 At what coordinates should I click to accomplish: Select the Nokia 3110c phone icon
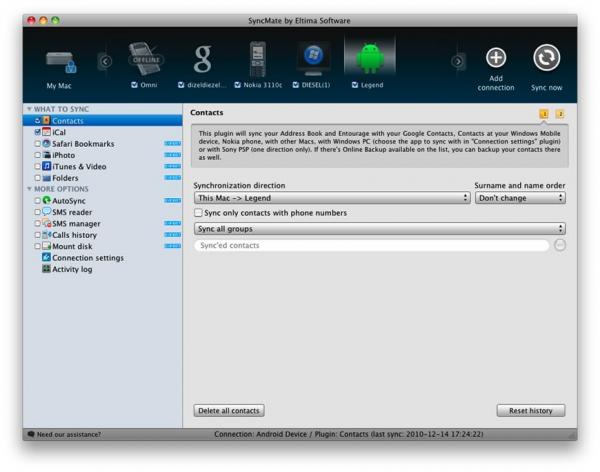pyautogui.click(x=258, y=59)
